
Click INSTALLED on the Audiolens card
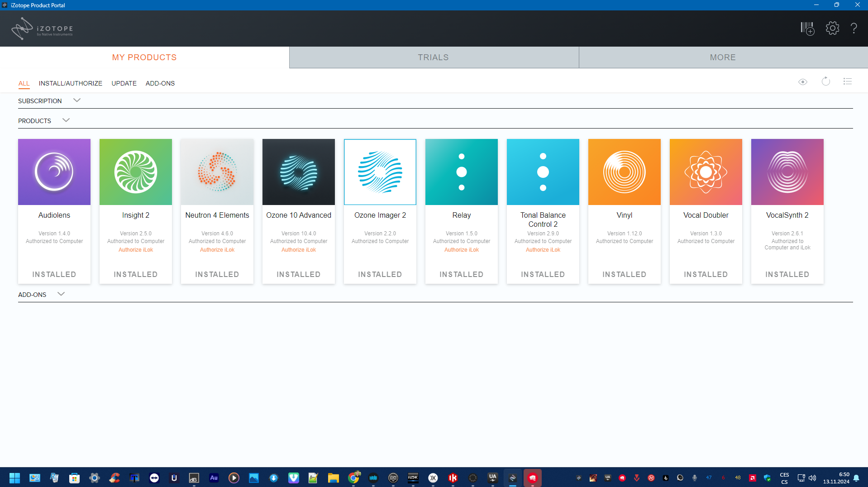coord(54,274)
